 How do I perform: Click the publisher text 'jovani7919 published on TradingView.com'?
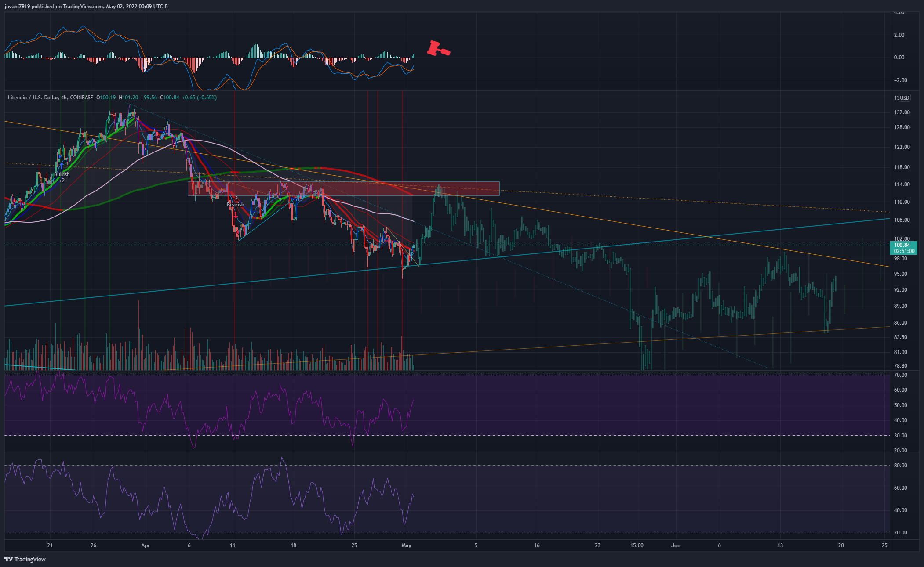pos(54,6)
